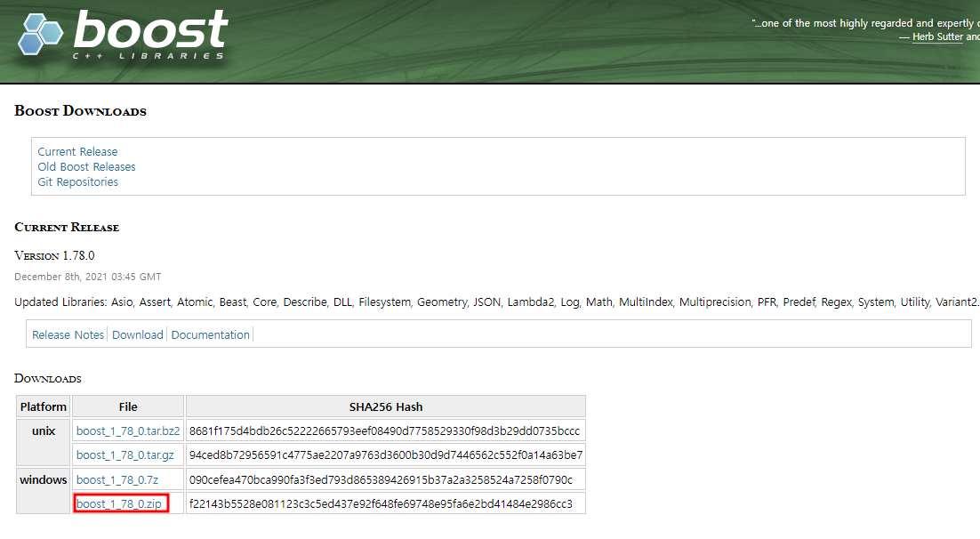Viewport: 980px width, 539px height.
Task: Click the windows platform cell
Action: [43, 492]
